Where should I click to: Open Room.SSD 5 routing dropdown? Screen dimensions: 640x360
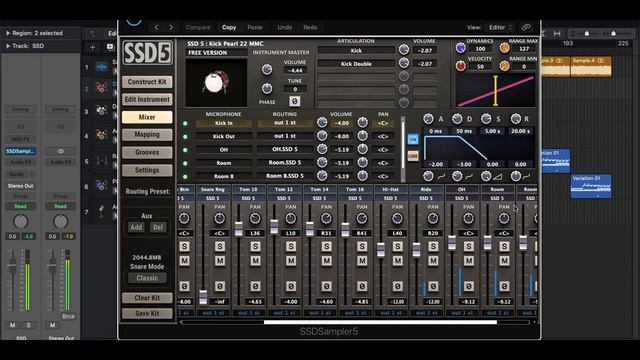point(285,162)
